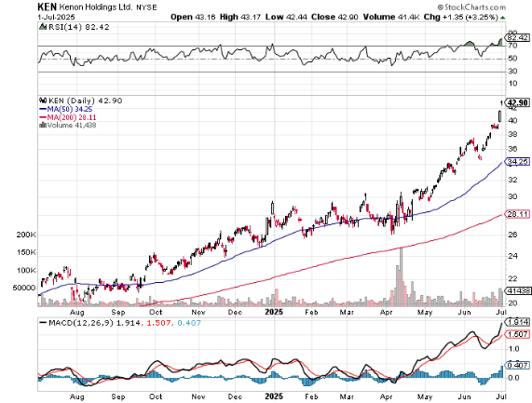Click the Volume 41,438 legend text
Image resolution: width=532 pixels, height=403 pixels.
(x=71, y=125)
